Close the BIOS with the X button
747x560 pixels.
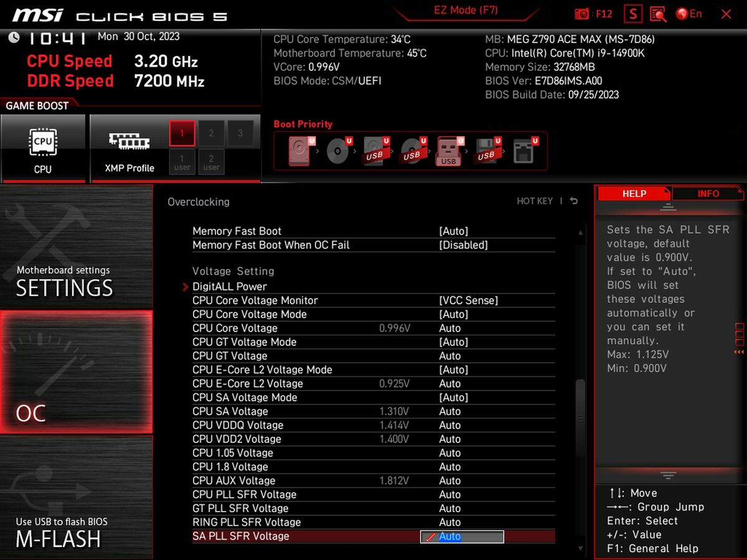coord(726,14)
